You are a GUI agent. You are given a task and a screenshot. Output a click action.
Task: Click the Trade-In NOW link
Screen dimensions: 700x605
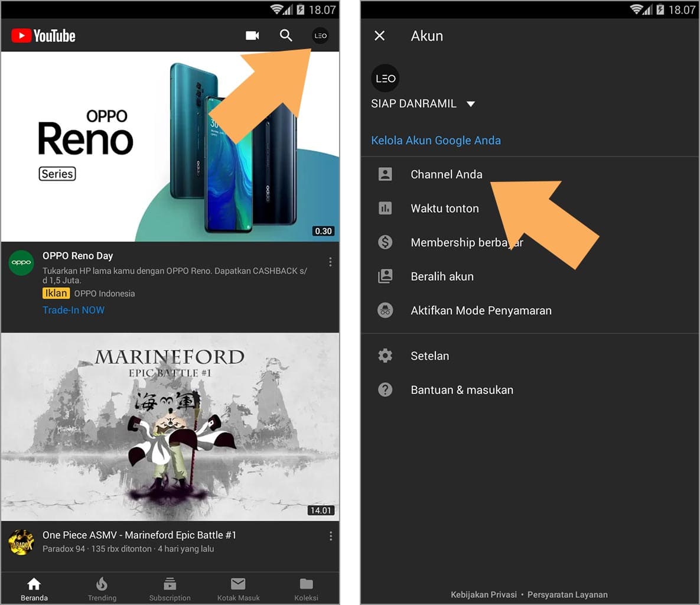(x=74, y=310)
